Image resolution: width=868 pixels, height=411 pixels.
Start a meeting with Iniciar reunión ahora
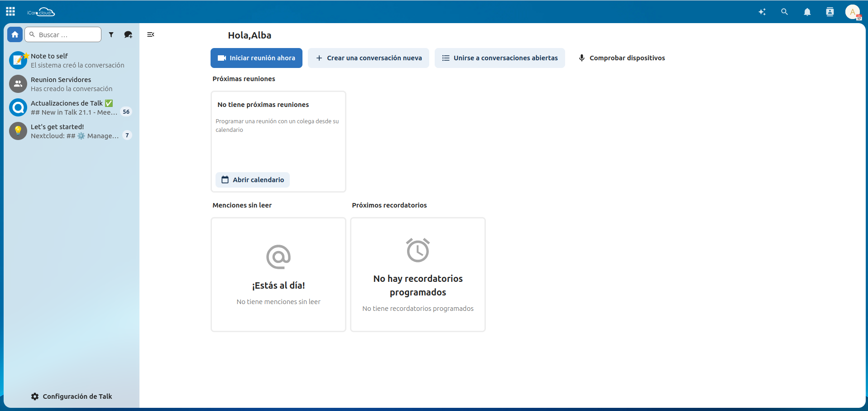pyautogui.click(x=256, y=58)
